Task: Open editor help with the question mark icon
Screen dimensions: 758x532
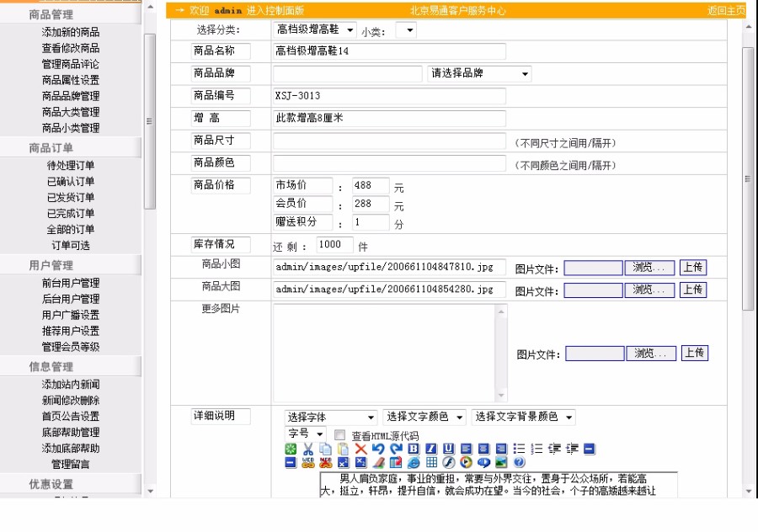Action: pyautogui.click(x=519, y=462)
